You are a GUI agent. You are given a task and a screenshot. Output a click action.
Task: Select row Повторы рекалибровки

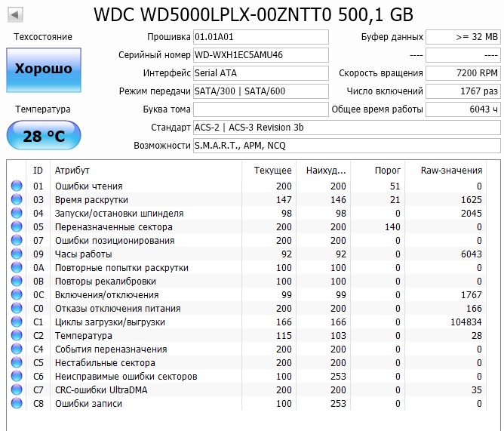coord(246,281)
